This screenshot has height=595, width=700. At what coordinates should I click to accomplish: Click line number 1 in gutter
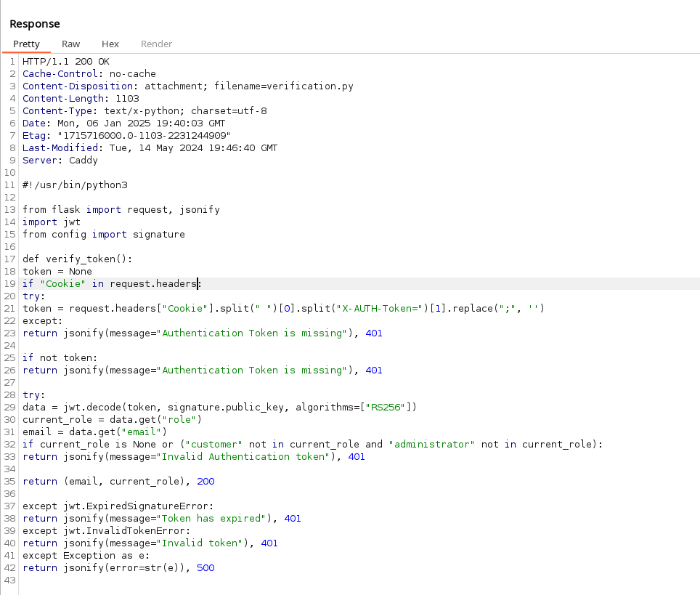(x=12, y=61)
